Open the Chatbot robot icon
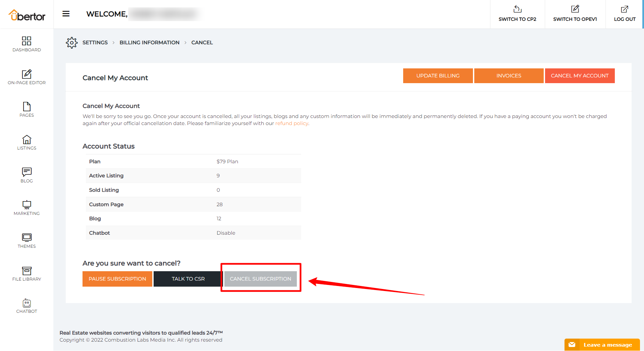The image size is (644, 351). tap(26, 303)
